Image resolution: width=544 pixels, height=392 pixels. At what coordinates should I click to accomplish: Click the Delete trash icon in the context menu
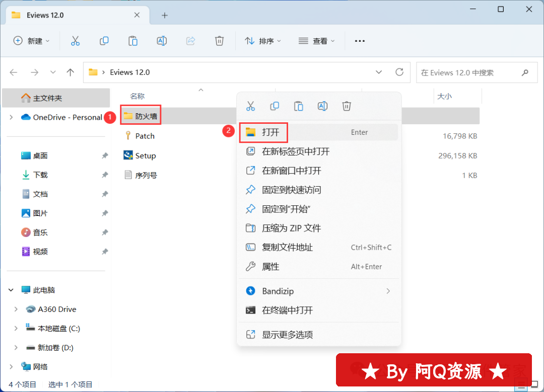click(347, 106)
